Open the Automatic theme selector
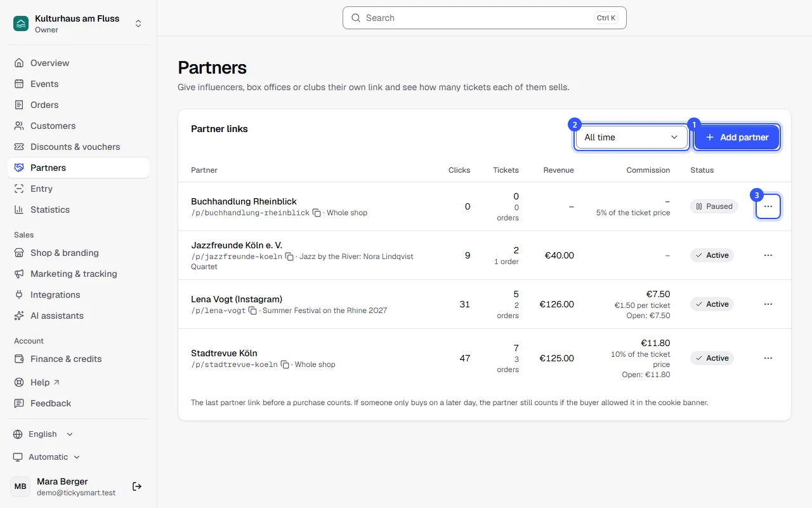This screenshot has width=812, height=508. click(x=47, y=457)
